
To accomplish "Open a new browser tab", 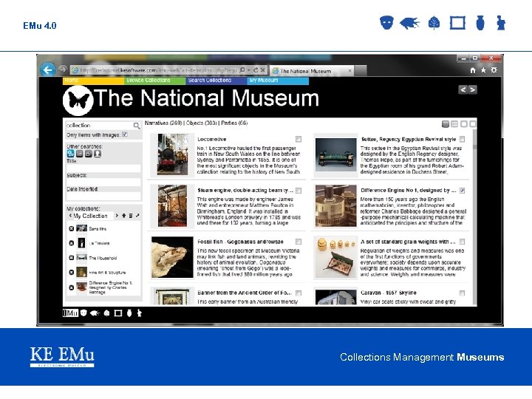I will point(361,71).
